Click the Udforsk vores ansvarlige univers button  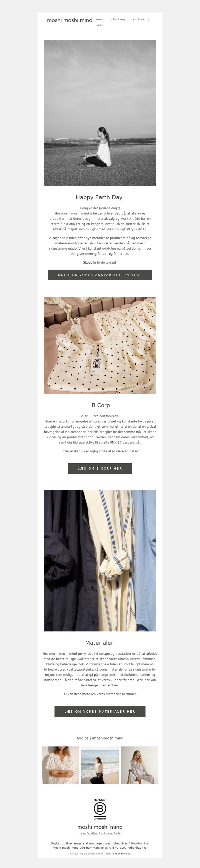pyautogui.click(x=100, y=275)
